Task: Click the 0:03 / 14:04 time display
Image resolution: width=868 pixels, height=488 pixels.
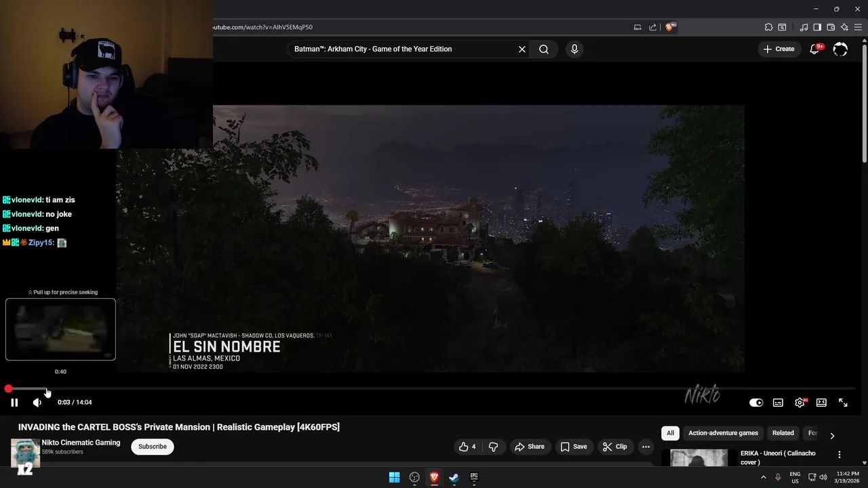Action: [x=75, y=403]
